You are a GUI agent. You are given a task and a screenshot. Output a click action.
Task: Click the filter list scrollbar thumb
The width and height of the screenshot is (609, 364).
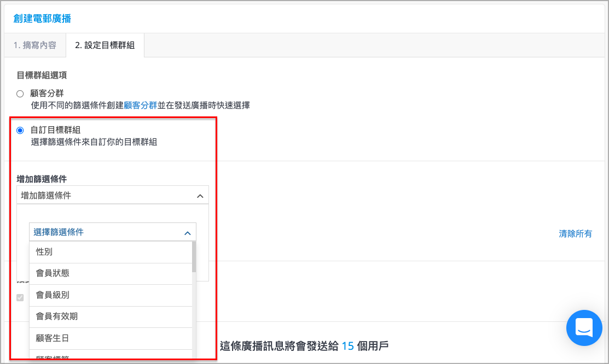click(x=194, y=257)
